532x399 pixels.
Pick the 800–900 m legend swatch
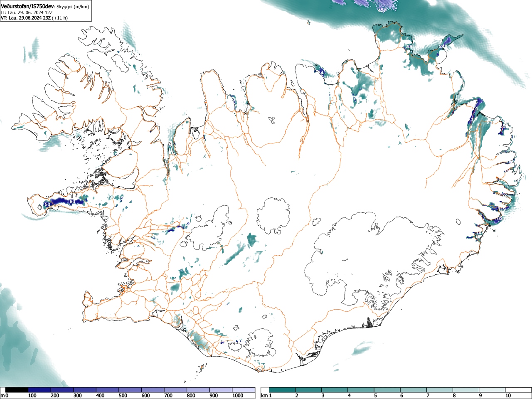point(198,390)
